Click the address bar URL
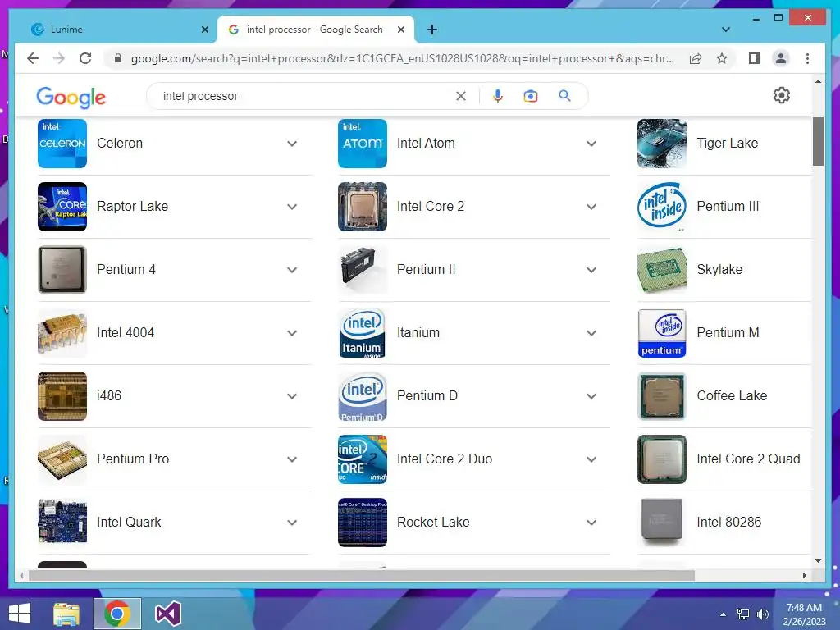This screenshot has height=630, width=840. tap(402, 58)
